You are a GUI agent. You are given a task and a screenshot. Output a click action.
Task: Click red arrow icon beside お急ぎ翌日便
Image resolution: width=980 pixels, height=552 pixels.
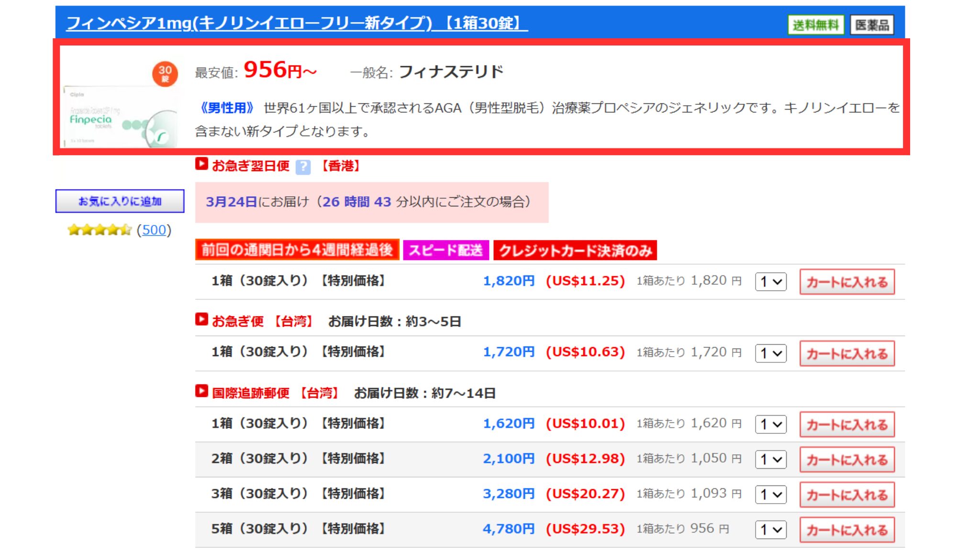[201, 164]
